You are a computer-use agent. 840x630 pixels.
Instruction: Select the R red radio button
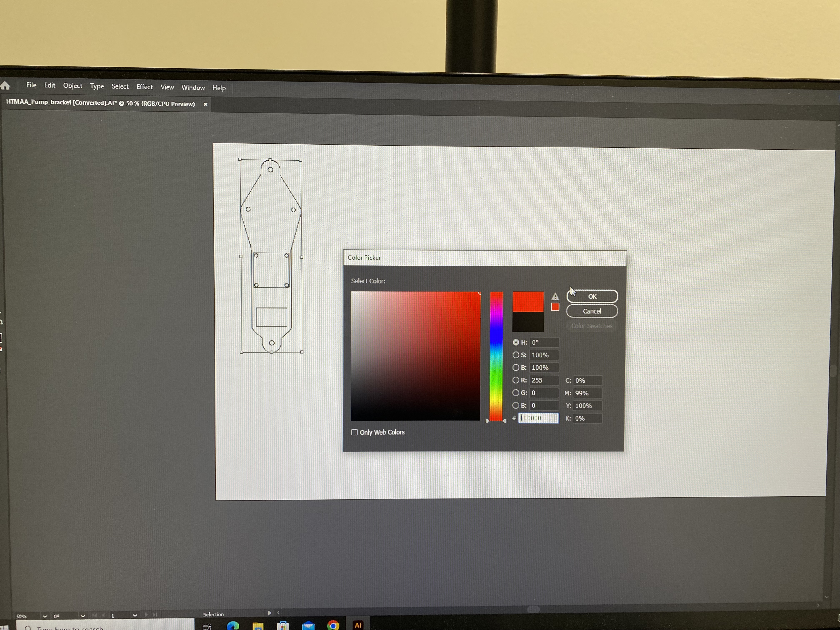coord(516,380)
